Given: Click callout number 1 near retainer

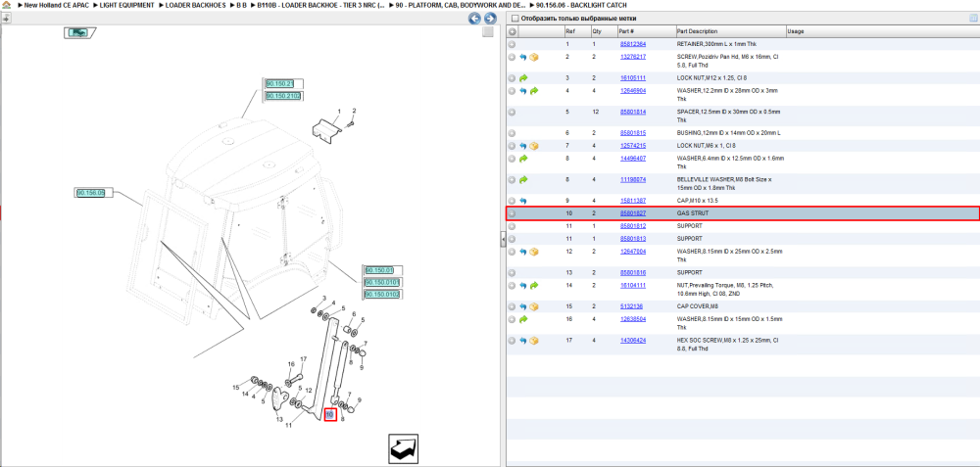Looking at the screenshot, I should [339, 112].
